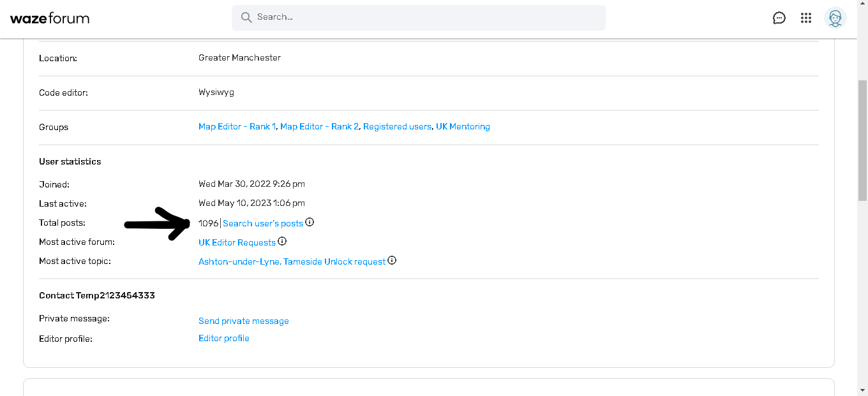
Task: Open the Waze forum home logo
Action: [50, 18]
